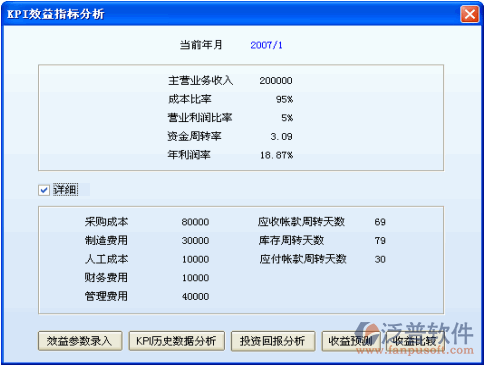This screenshot has width=484, height=366.
Task: Click the 资金周转率 label
Action: [x=194, y=136]
